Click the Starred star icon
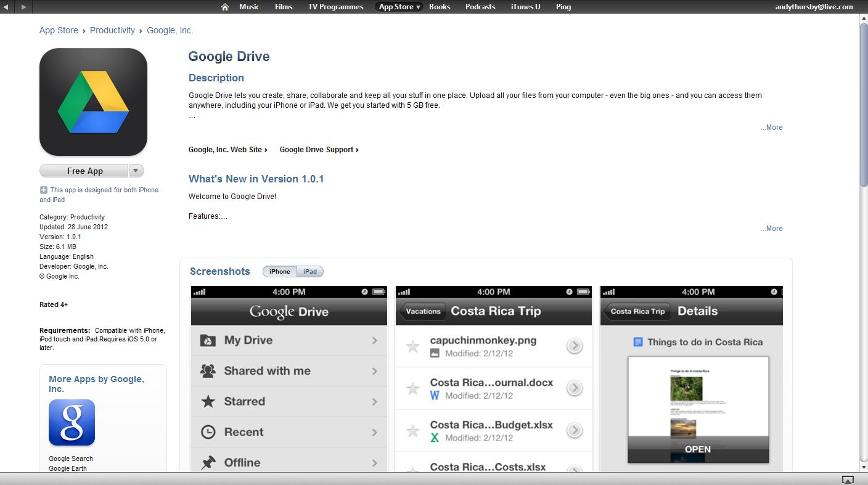868x485 pixels. (208, 402)
